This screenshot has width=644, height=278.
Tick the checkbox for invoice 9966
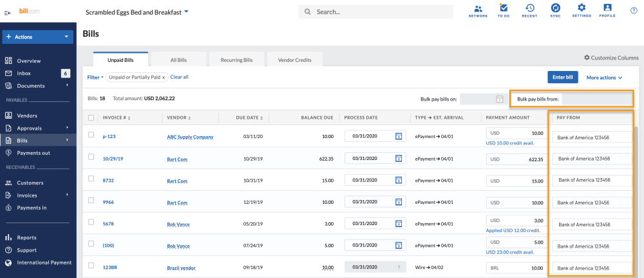91,200
